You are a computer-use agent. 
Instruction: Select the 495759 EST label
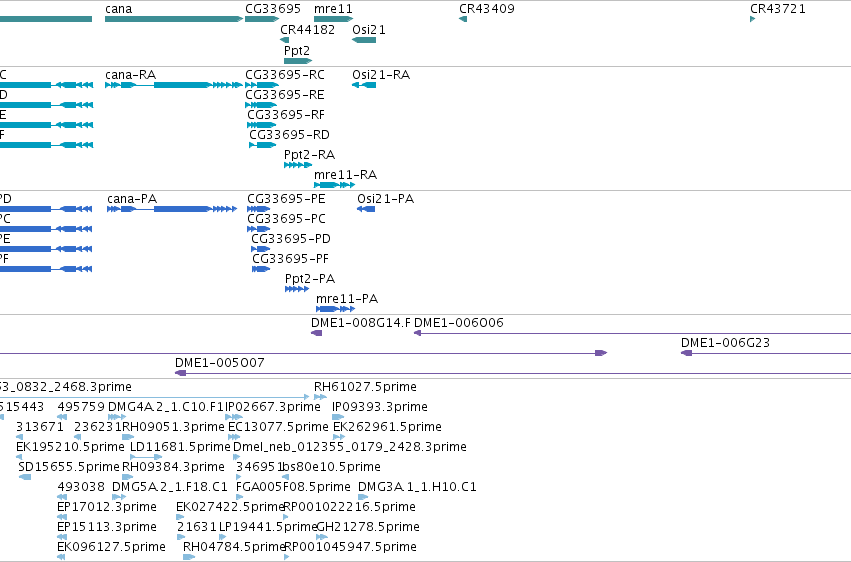click(81, 407)
